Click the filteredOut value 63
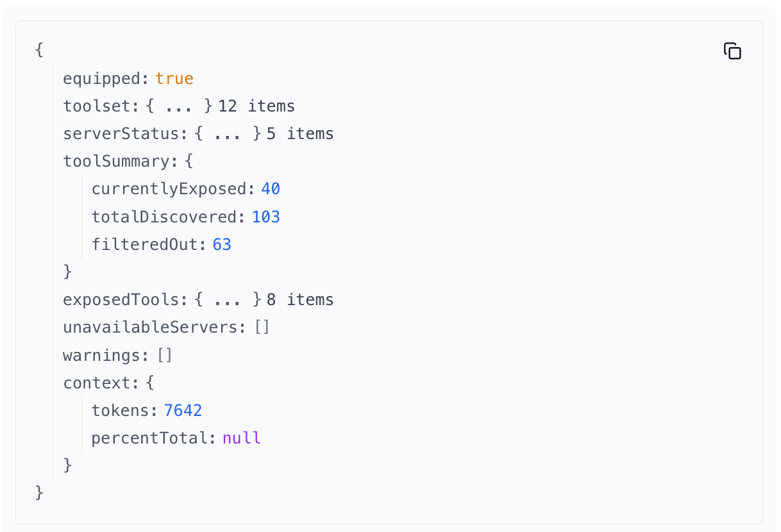Screen dimensions: 781x532 (222, 244)
